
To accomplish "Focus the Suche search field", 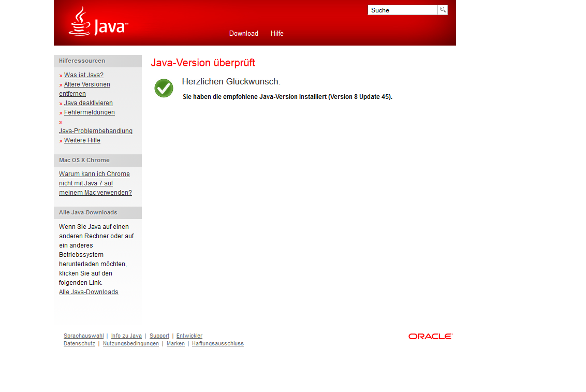I will [403, 10].
